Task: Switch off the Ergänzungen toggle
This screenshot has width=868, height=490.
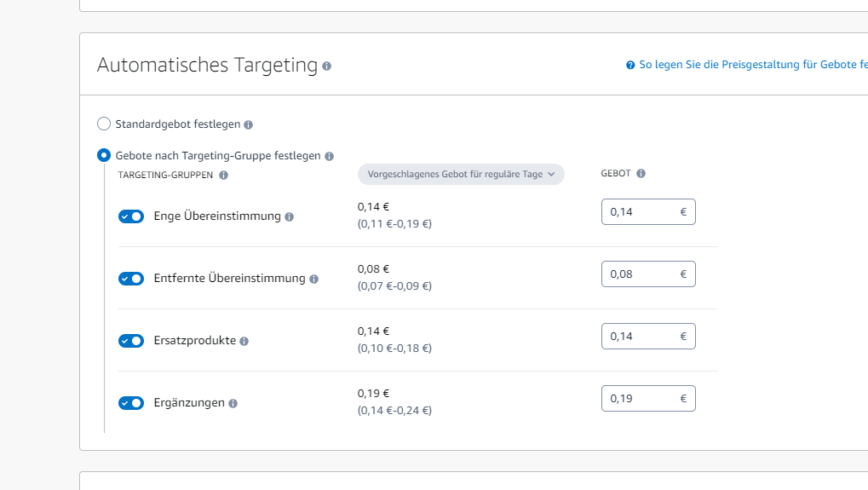Action: 131,403
